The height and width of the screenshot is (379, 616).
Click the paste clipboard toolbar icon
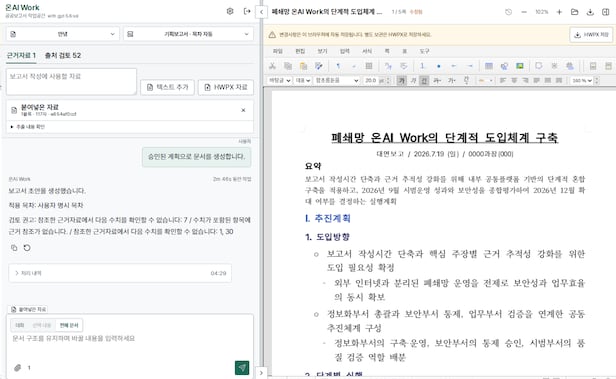[303, 66]
